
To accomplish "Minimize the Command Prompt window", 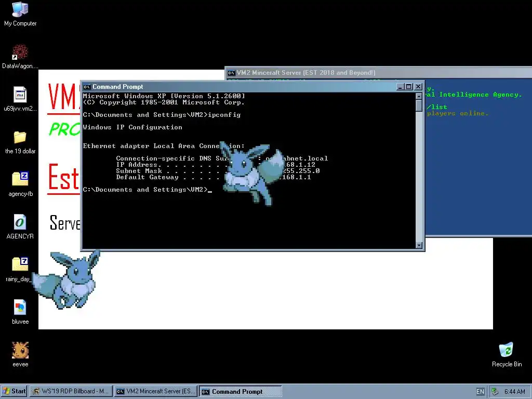I will click(401, 87).
